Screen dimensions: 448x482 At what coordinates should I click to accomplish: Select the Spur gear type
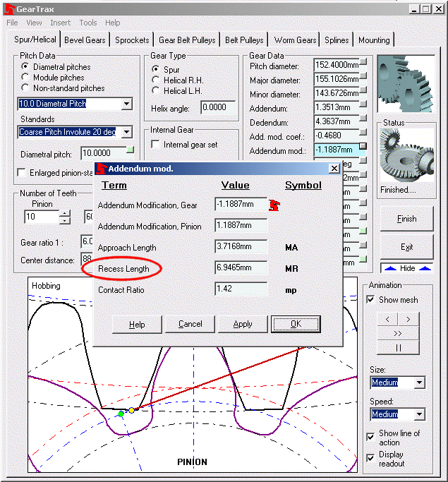pos(155,69)
